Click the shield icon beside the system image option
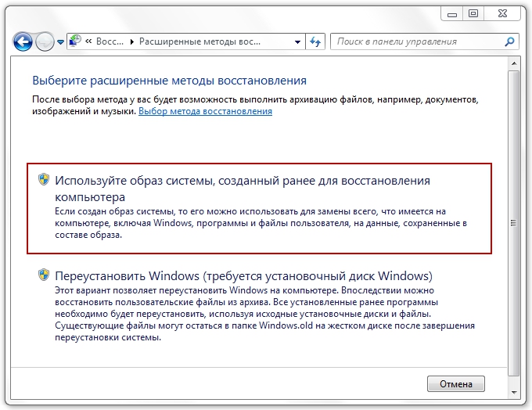 tap(44, 179)
